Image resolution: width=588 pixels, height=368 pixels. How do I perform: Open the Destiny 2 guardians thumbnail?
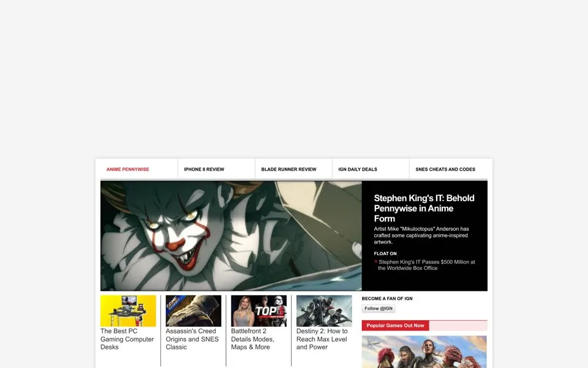coord(324,311)
